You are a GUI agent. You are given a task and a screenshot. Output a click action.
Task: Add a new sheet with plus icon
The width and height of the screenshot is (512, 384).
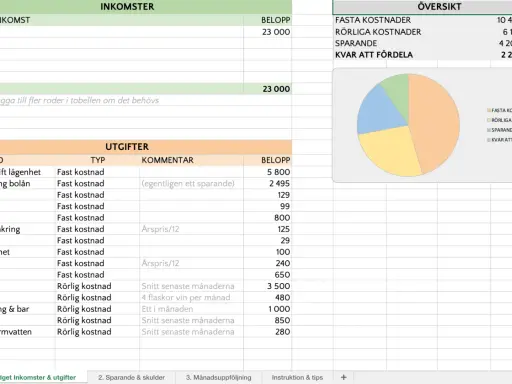click(x=344, y=377)
